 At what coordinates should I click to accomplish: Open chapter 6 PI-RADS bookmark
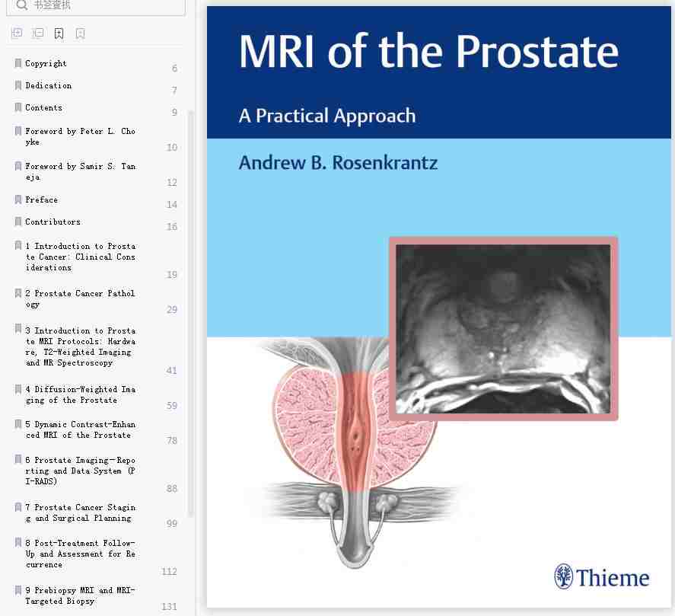[x=80, y=471]
